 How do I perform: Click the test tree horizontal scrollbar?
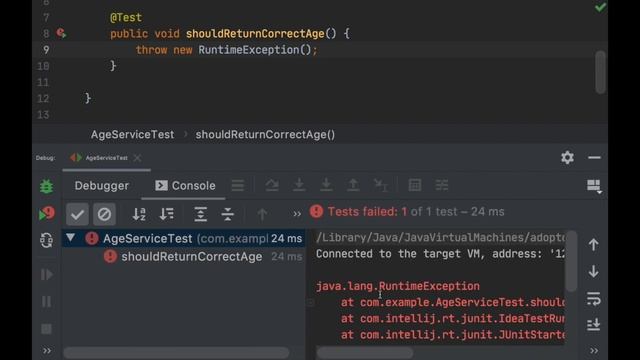point(176,352)
